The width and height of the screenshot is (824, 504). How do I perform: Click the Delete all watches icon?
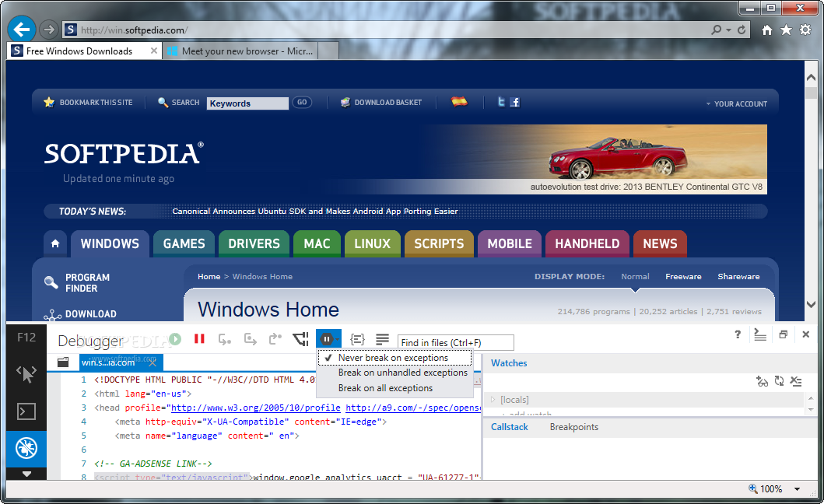point(796,382)
